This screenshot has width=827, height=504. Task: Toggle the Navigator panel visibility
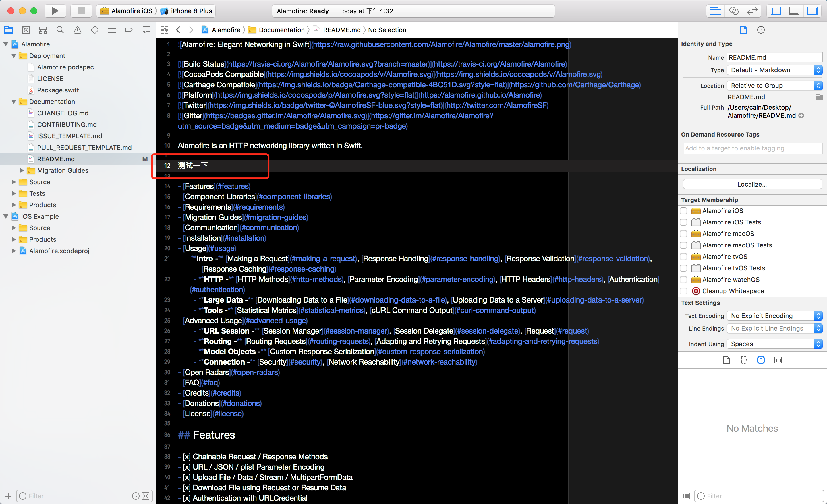click(x=776, y=11)
